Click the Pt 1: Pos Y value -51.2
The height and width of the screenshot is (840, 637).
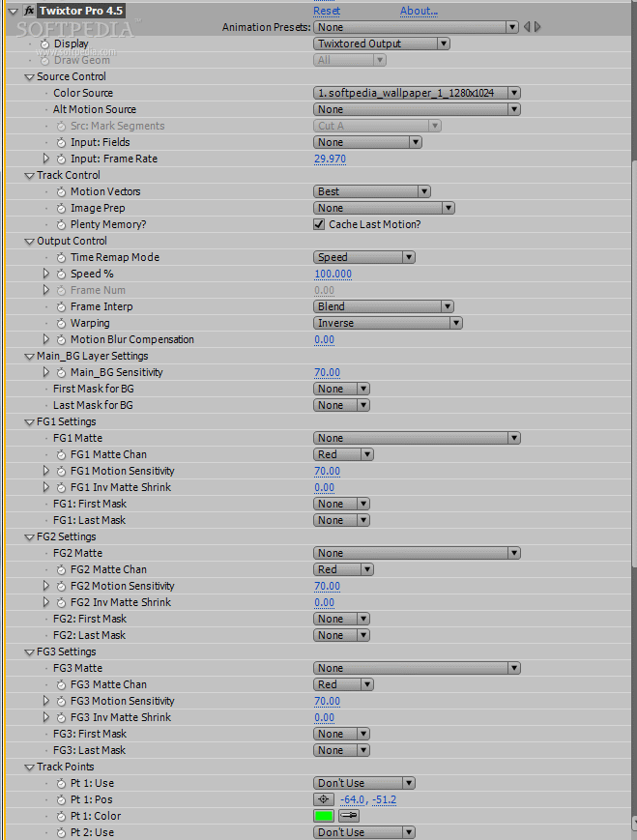coord(384,799)
